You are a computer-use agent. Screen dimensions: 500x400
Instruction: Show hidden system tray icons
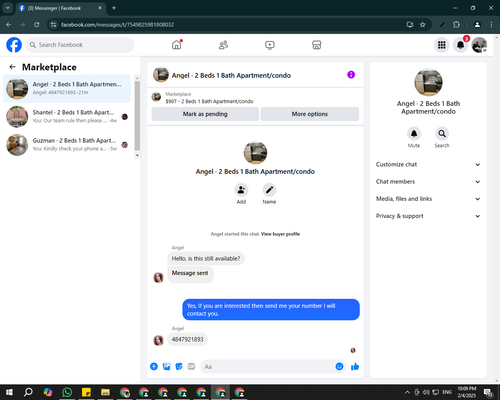(407, 392)
